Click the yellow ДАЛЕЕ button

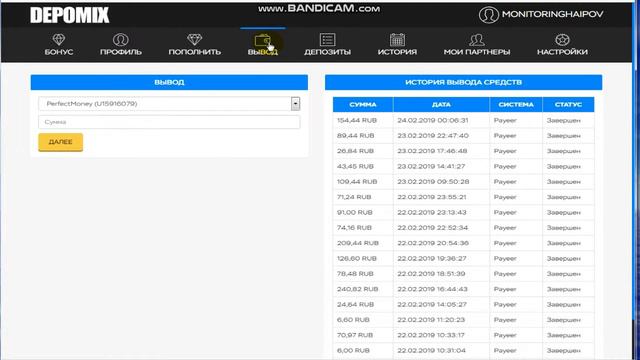tap(60, 142)
